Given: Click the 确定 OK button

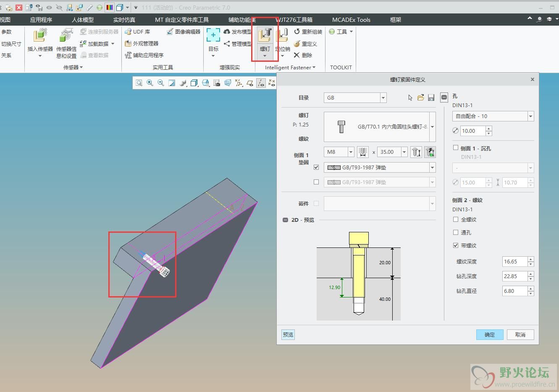Looking at the screenshot, I should click(x=490, y=334).
